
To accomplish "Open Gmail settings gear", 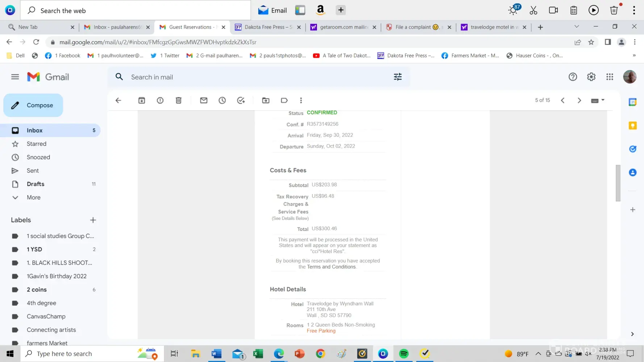I will pos(591,77).
